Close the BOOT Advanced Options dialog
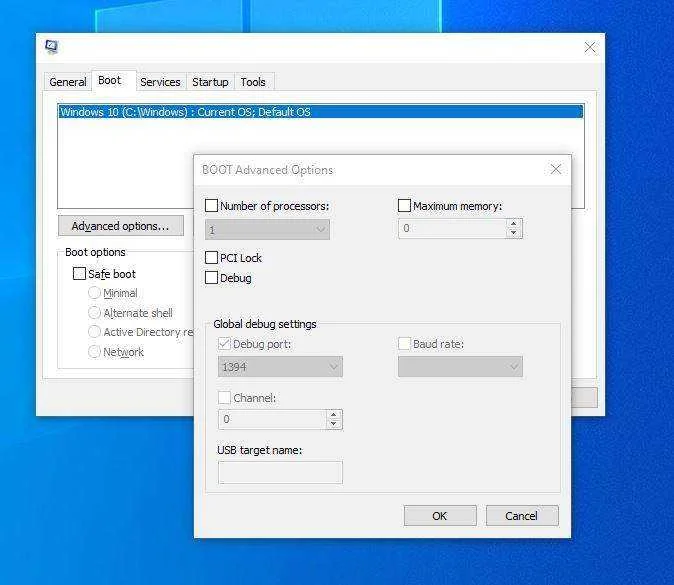674x585 pixels. coord(556,169)
